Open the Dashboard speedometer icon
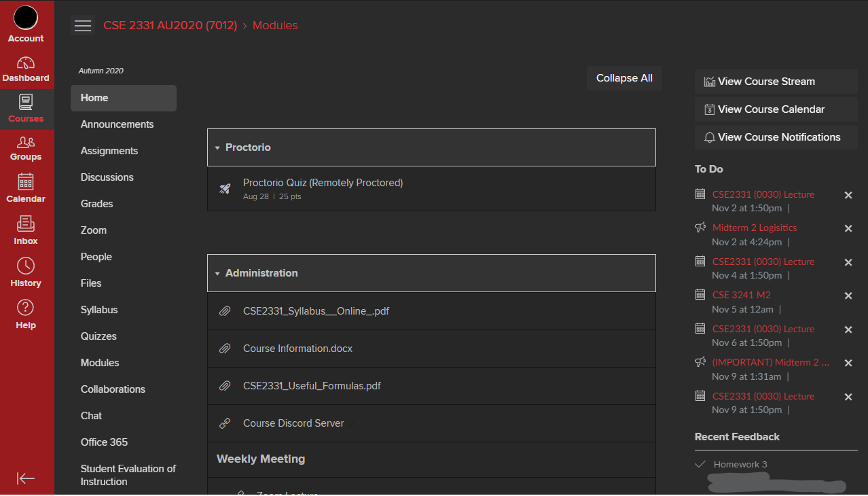Image resolution: width=868 pixels, height=496 pixels. tap(26, 64)
